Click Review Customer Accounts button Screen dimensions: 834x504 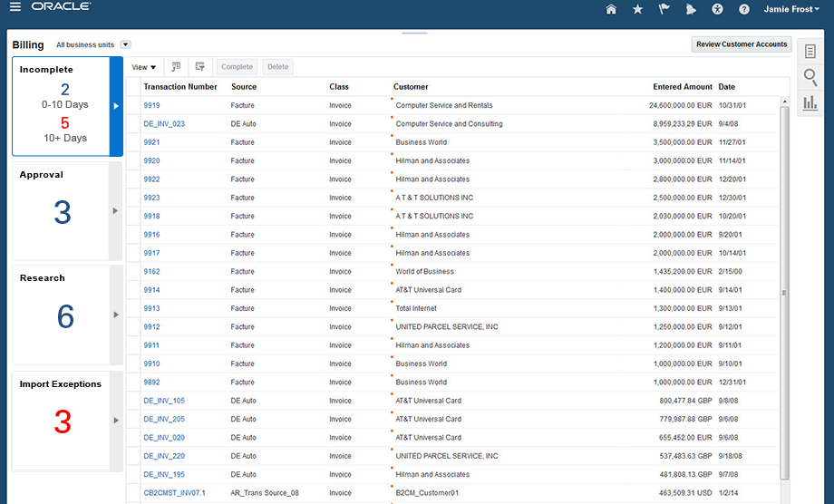[x=741, y=44]
